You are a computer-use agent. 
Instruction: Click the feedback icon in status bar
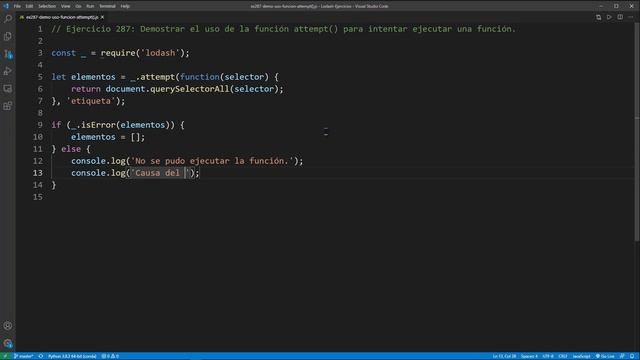coord(622,356)
